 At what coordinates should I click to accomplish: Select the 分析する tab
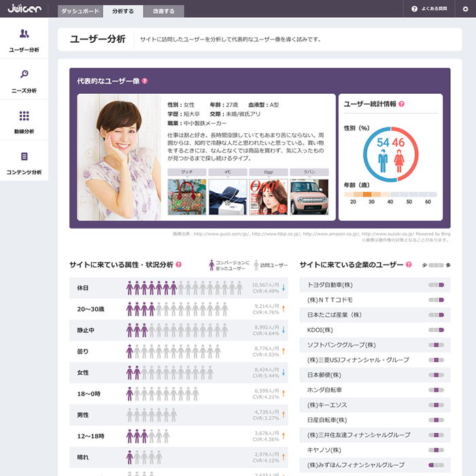tap(123, 12)
